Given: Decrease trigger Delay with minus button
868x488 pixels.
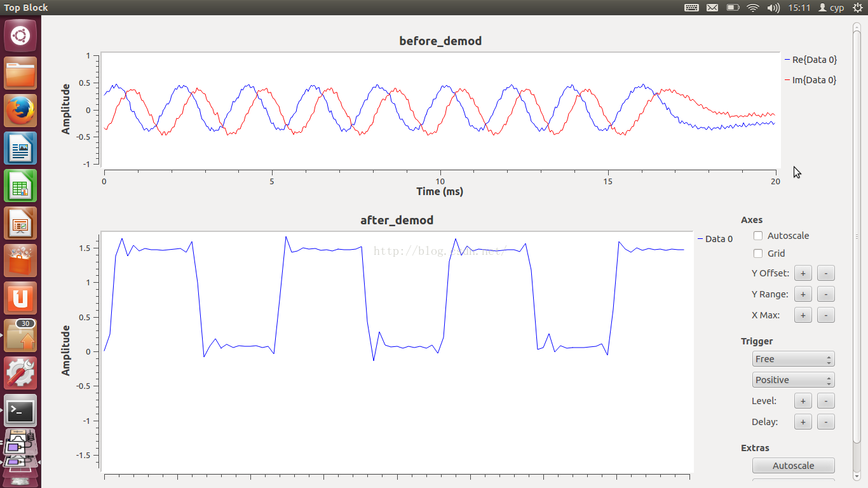Looking at the screenshot, I should 825,422.
